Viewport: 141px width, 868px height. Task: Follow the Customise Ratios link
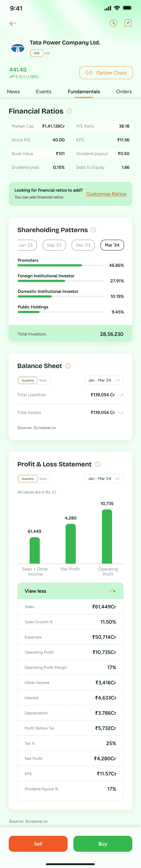[x=106, y=194]
